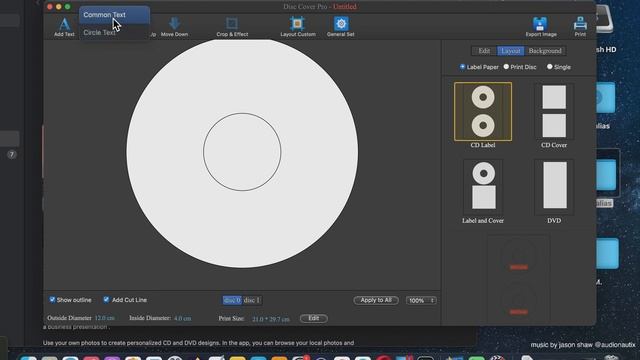640x360 pixels.
Task: Click the Inside Diameter 4.0 cm value
Action: 182,318
